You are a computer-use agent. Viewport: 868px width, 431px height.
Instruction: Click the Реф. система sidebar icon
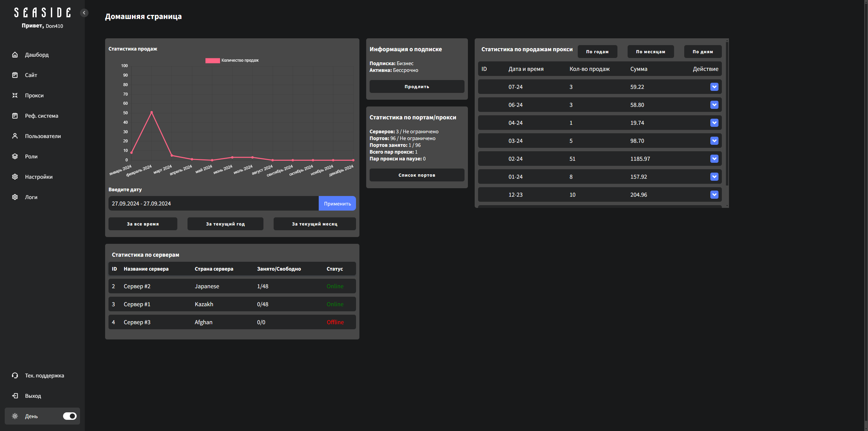tap(15, 116)
